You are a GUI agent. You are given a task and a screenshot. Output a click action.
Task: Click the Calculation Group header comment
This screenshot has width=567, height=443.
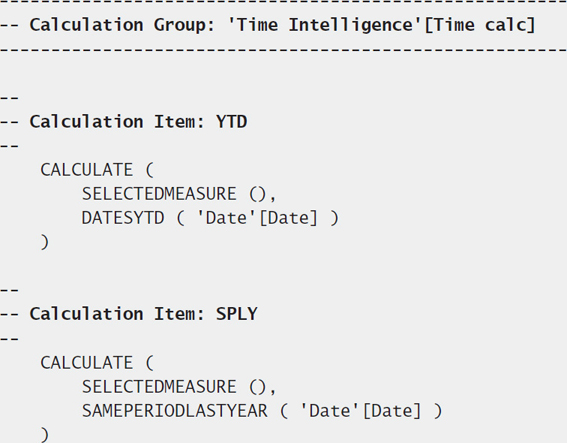(268, 25)
